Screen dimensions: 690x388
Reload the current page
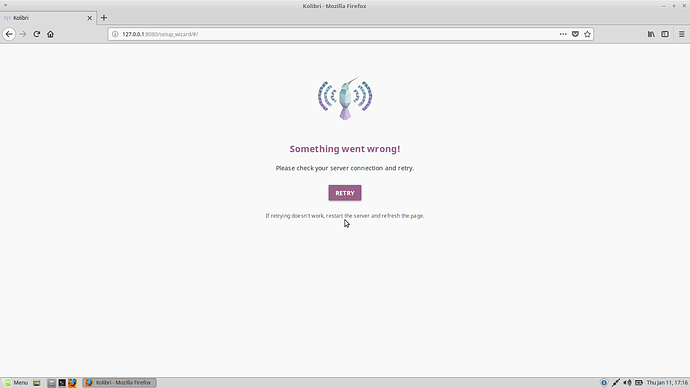point(37,34)
